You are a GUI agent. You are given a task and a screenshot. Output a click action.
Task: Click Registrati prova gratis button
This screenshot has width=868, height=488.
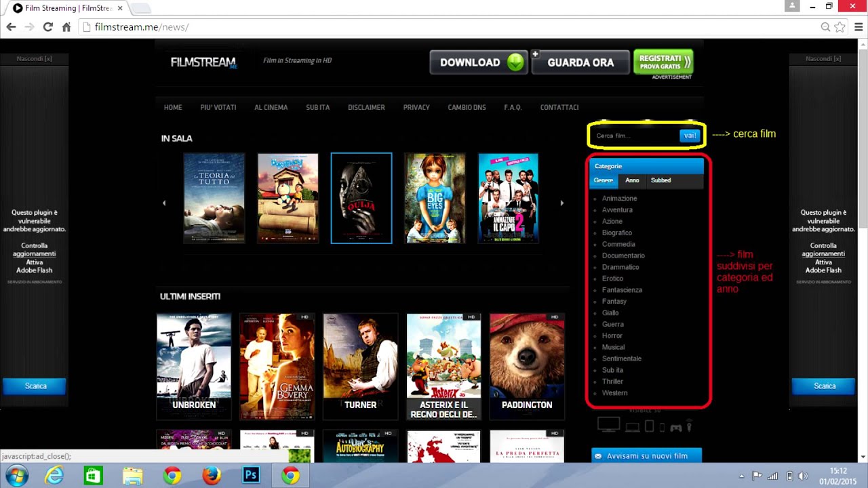[x=663, y=62]
